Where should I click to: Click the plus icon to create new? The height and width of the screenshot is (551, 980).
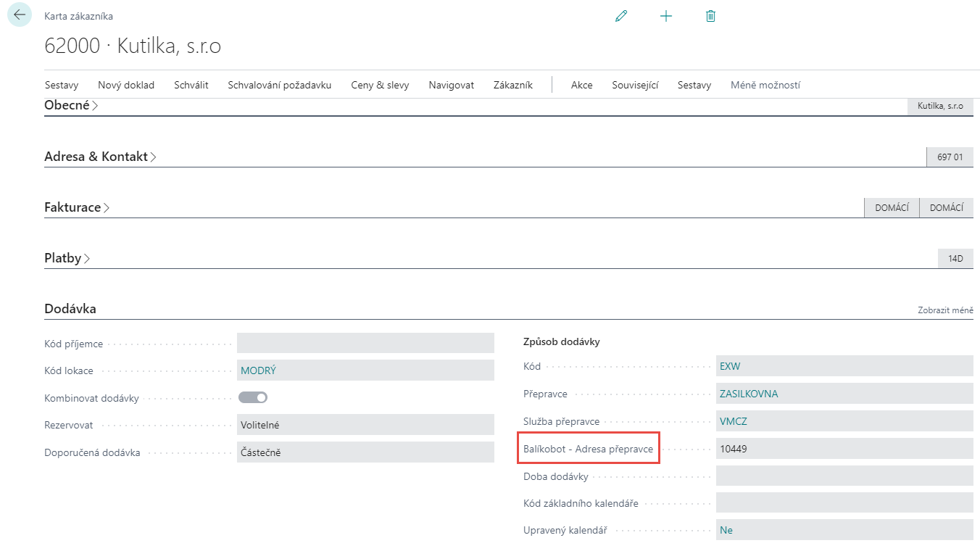(x=666, y=16)
